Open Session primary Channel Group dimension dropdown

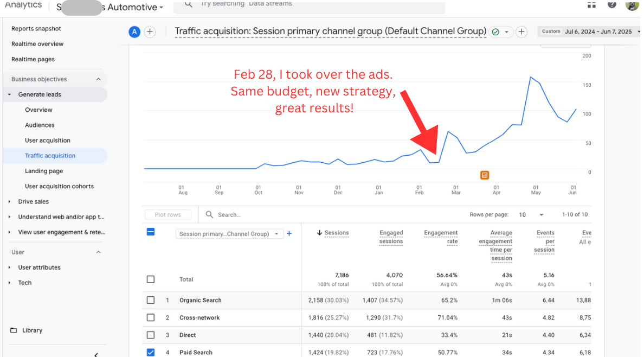tap(230, 234)
